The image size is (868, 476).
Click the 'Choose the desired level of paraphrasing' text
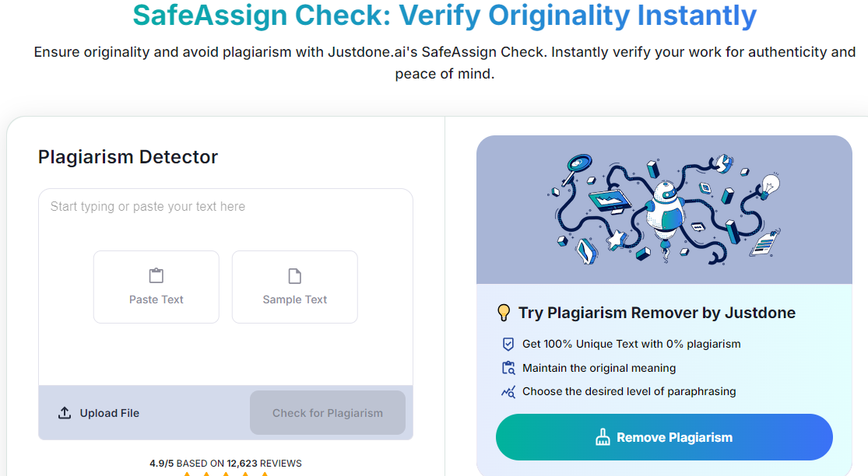[629, 392]
